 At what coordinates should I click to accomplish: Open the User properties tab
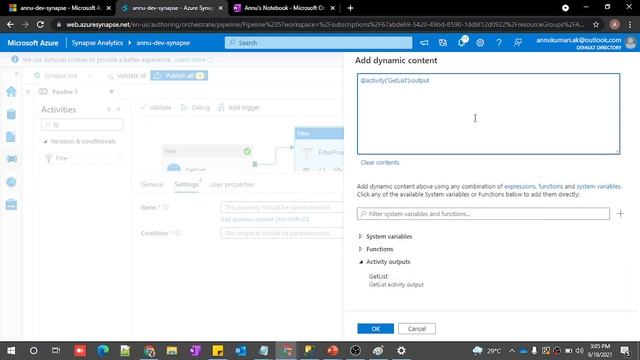coord(231,184)
